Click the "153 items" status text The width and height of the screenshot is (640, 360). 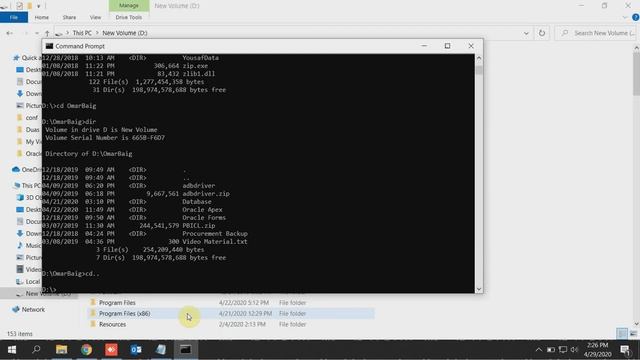click(x=20, y=334)
